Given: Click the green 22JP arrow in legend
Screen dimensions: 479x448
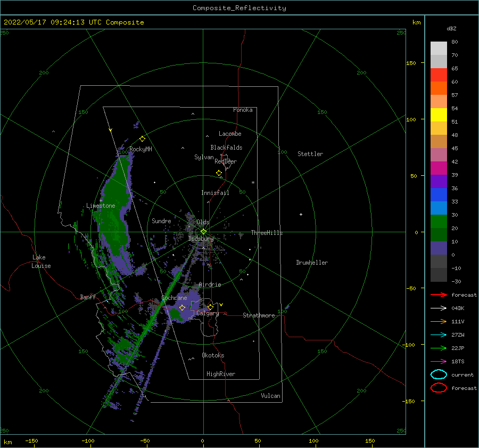Looking at the screenshot, I should (439, 348).
